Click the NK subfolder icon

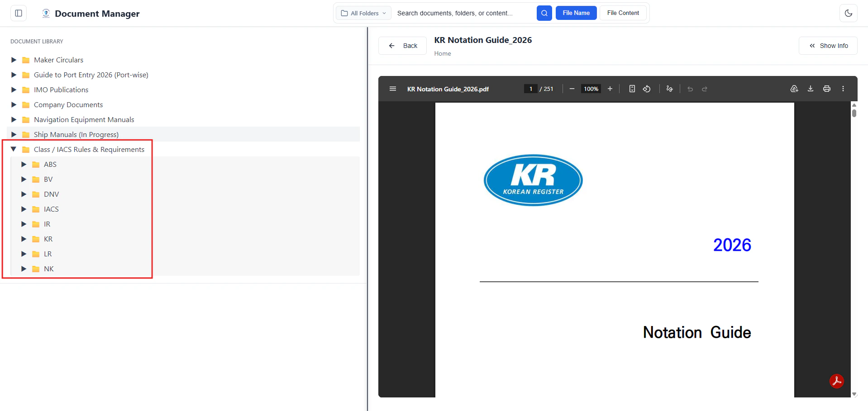tap(36, 269)
